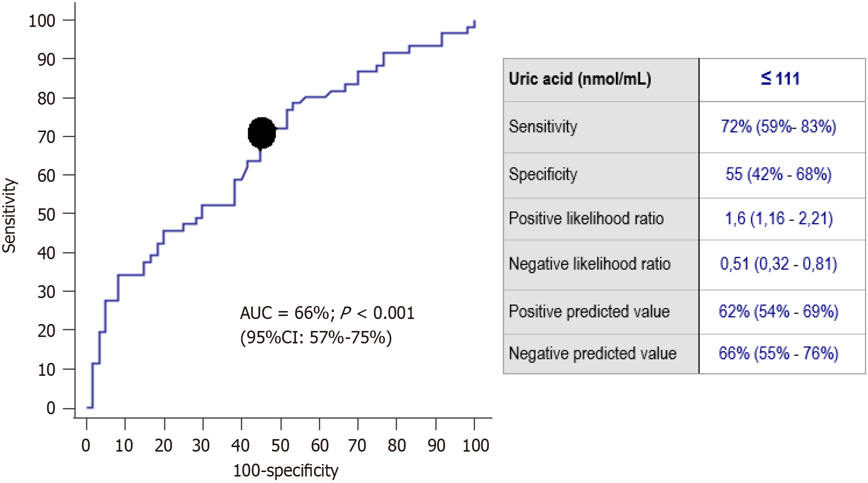Click the 72% (59%- 83%) sensitivity value
The image size is (868, 483).
[778, 127]
